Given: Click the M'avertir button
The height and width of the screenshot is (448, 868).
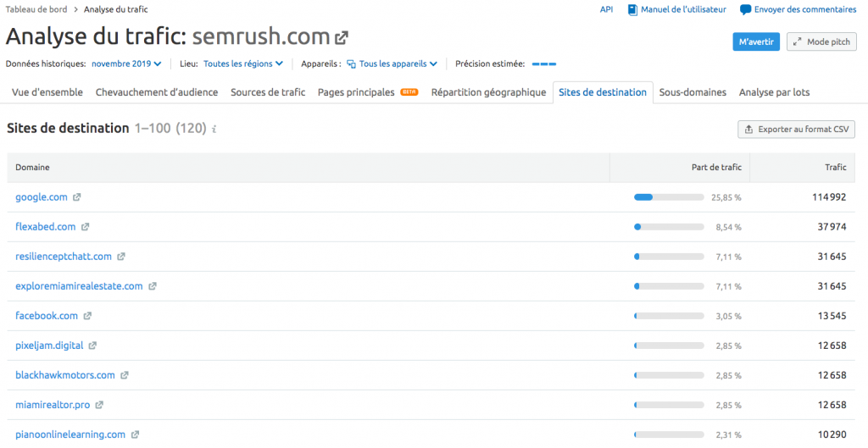Looking at the screenshot, I should (x=756, y=42).
